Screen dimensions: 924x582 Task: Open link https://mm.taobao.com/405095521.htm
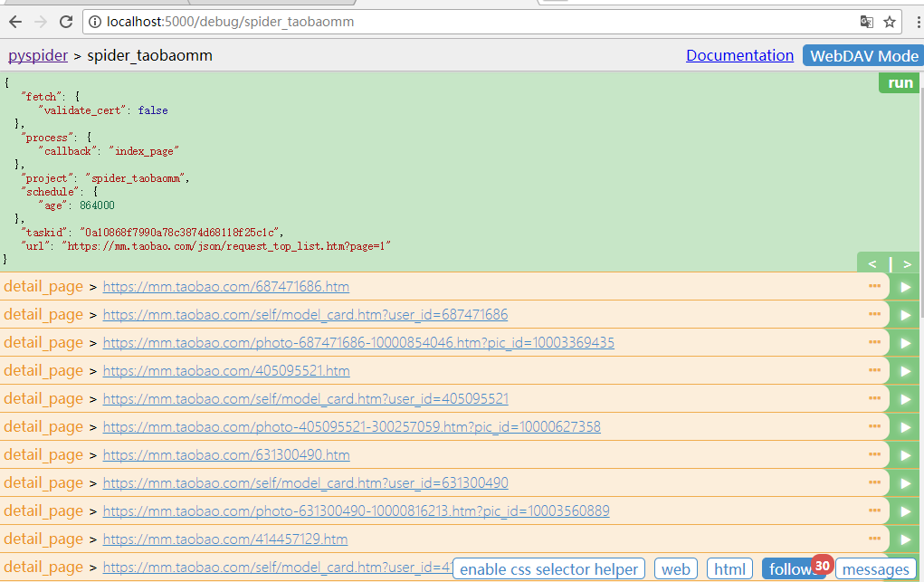click(x=226, y=371)
